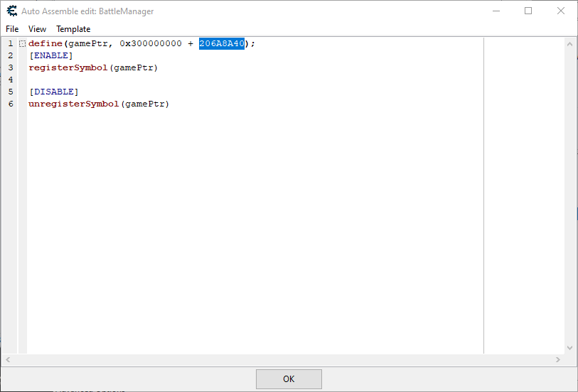
Task: Click the define keyword on line 1
Action: click(x=46, y=43)
